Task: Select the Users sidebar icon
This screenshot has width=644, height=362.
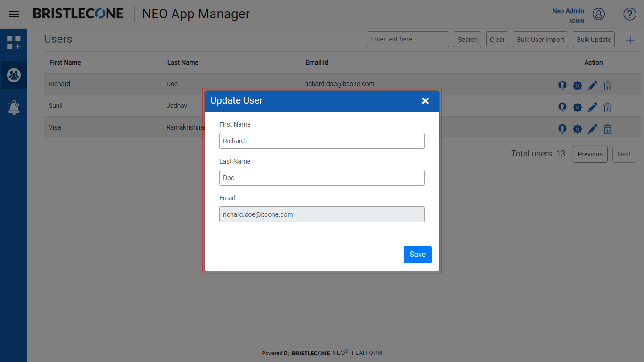Action: pos(14,75)
